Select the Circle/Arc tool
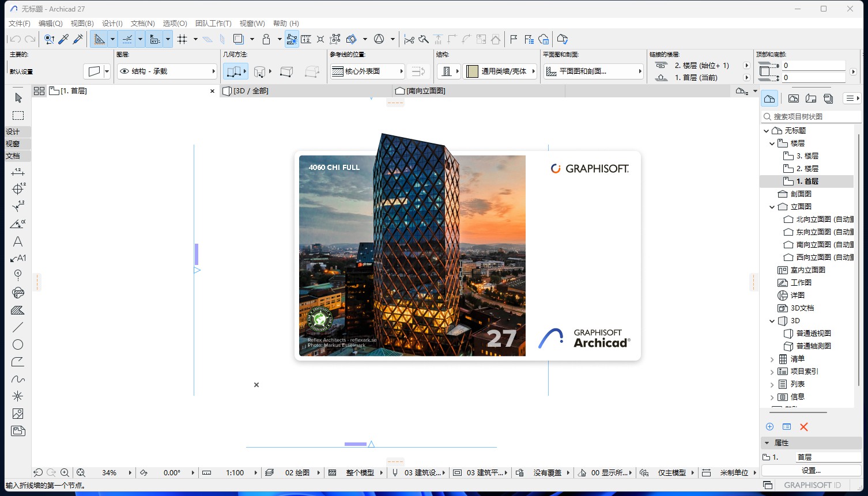 pos(18,344)
